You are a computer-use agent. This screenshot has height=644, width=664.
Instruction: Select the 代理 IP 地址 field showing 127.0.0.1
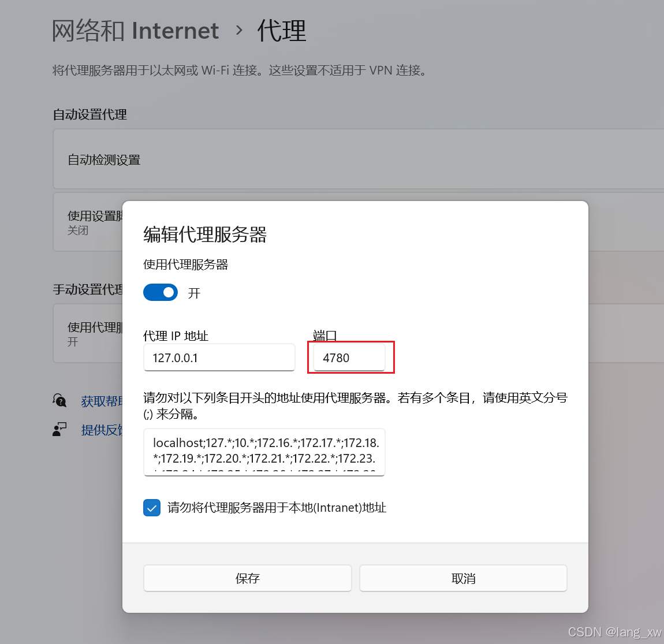[219, 358]
